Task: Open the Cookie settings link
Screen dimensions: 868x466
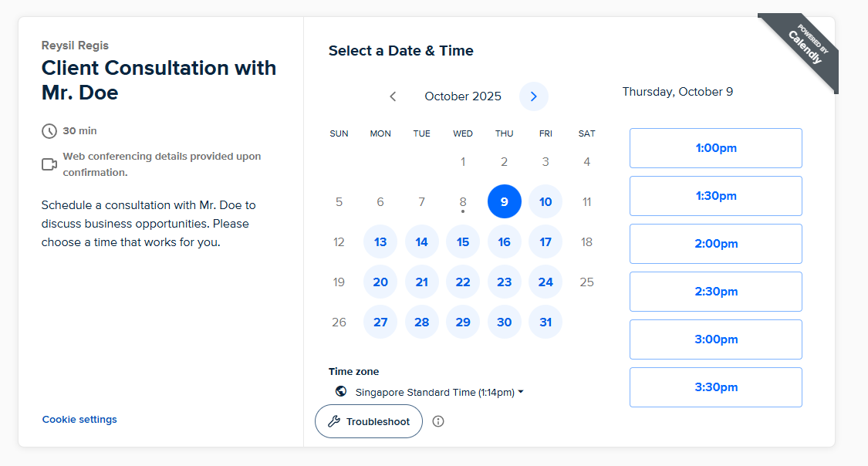Action: click(x=79, y=420)
